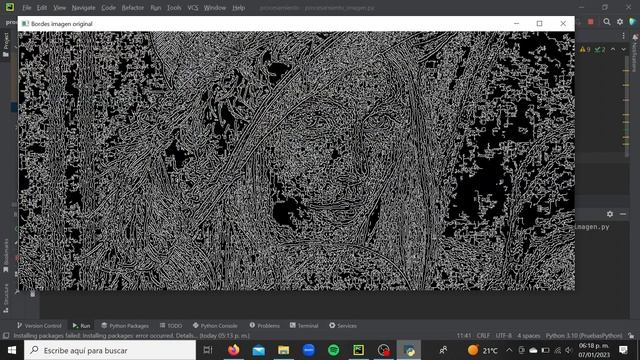640x360 pixels.
Task: Go to previous highlighted problem arrow
Action: point(613,49)
